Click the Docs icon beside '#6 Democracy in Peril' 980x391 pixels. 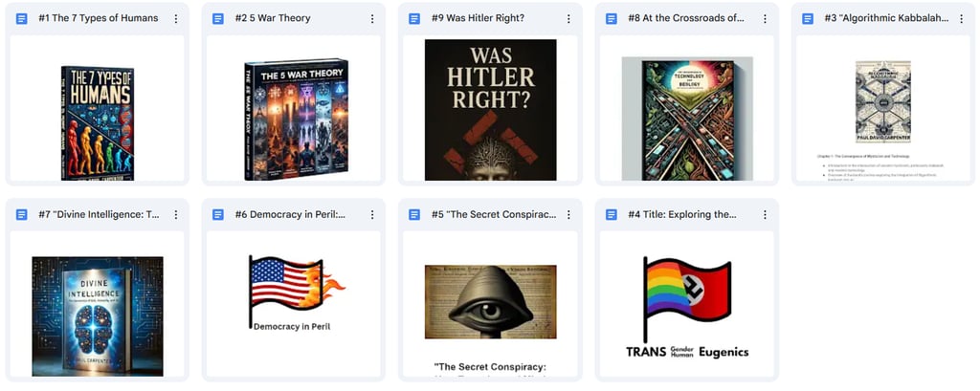(x=218, y=215)
